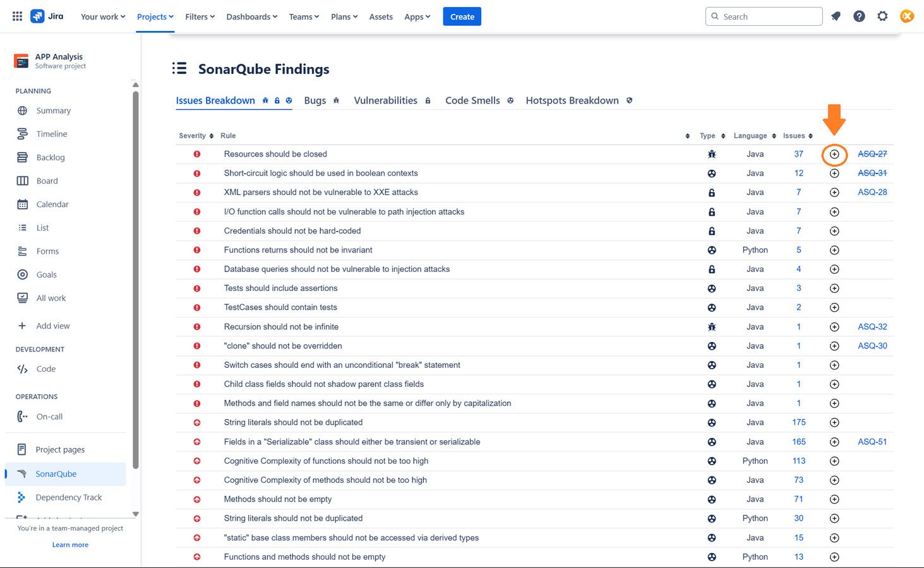This screenshot has height=568, width=924.
Task: Open the ASQ-28 issue link
Action: 872,192
